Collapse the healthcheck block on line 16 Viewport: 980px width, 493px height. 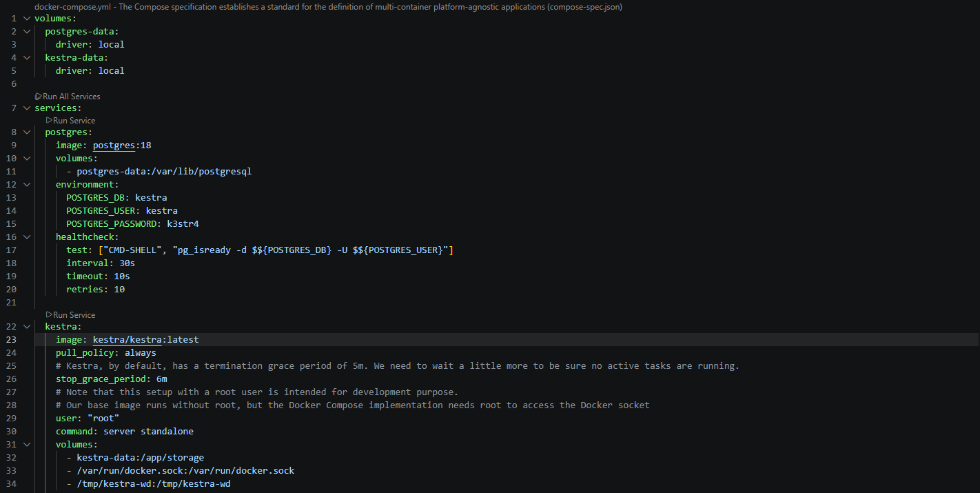coord(26,237)
